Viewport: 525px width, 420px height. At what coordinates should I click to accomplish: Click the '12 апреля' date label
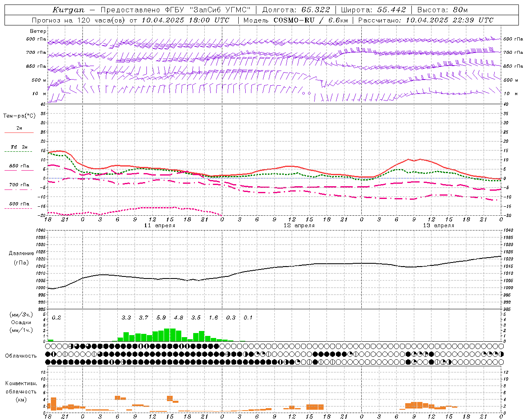pyautogui.click(x=299, y=226)
